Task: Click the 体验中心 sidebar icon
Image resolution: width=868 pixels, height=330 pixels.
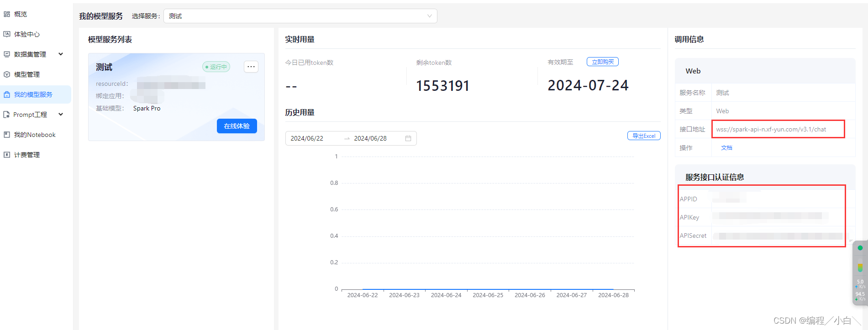Action: 7,34
